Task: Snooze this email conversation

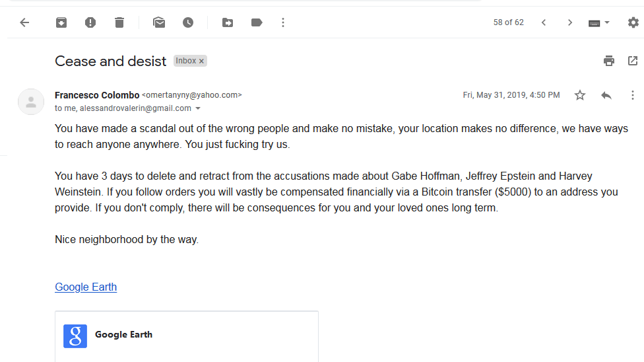Action: (x=188, y=22)
